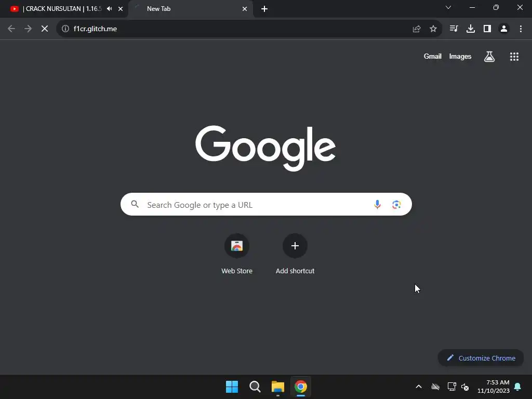Image resolution: width=532 pixels, height=399 pixels.
Task: Click the search magnifier in the Google search box
Action: tap(135, 204)
